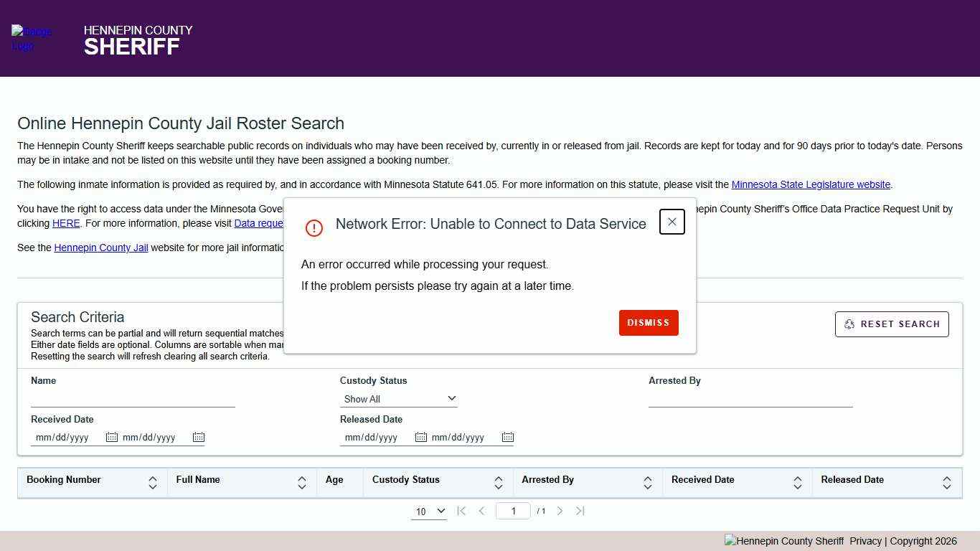
Task: Sort results by Released Date column
Action: pyautogui.click(x=947, y=483)
